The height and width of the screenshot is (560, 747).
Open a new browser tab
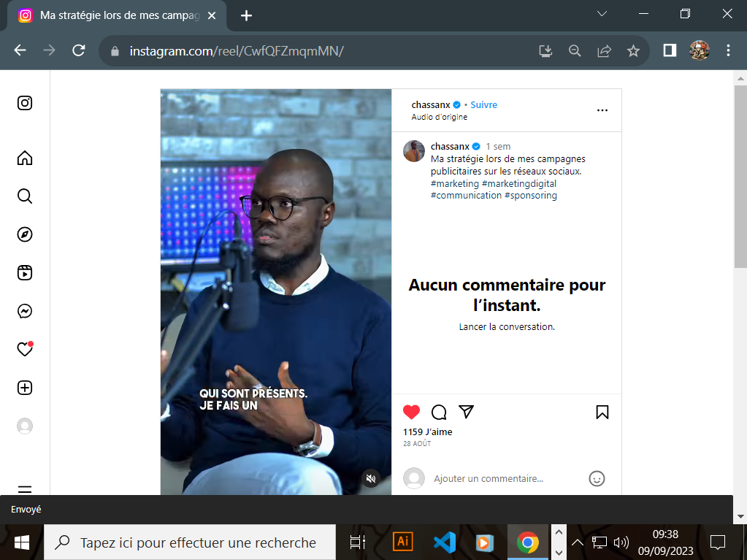coord(246,16)
